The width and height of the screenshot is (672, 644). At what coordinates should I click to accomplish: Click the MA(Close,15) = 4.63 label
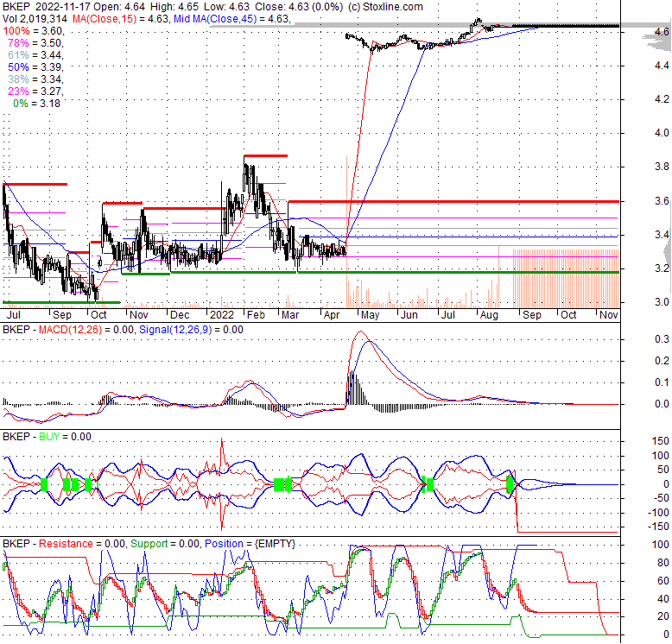120,18
